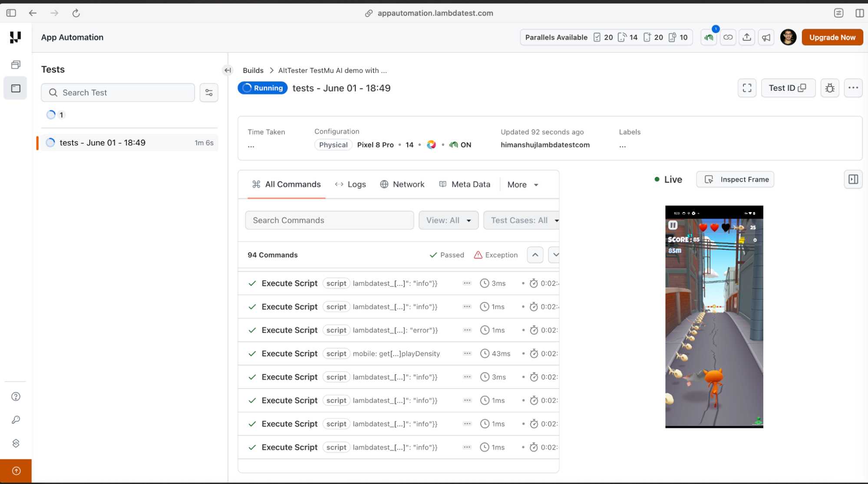Viewport: 868px width, 484px height.
Task: Go to the Builds breadcrumb link
Action: click(253, 70)
